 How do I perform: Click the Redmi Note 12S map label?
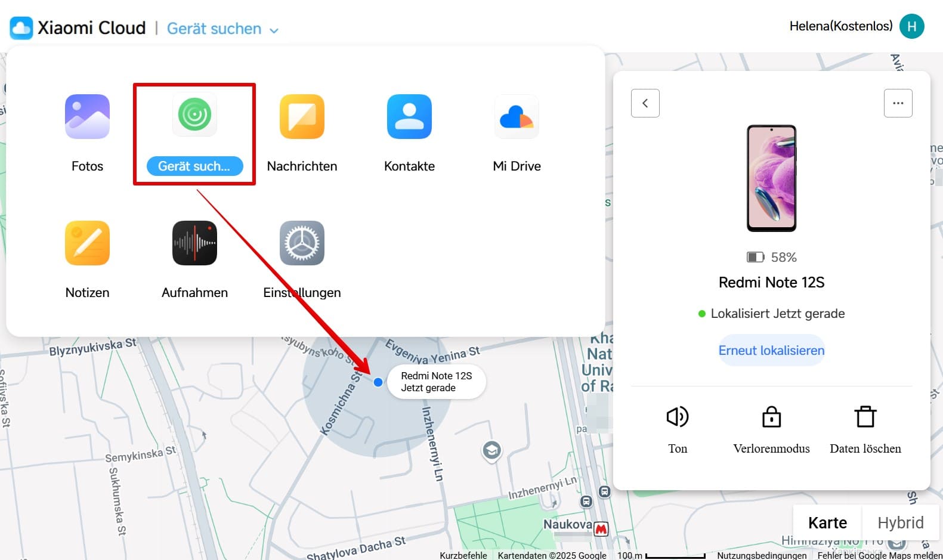click(437, 382)
